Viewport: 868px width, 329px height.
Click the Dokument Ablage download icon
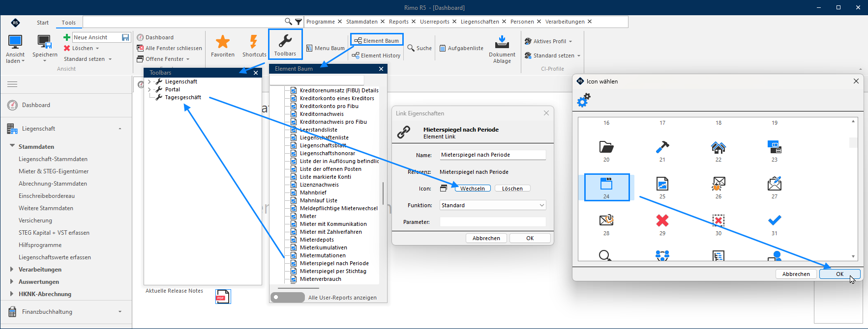[x=502, y=42]
